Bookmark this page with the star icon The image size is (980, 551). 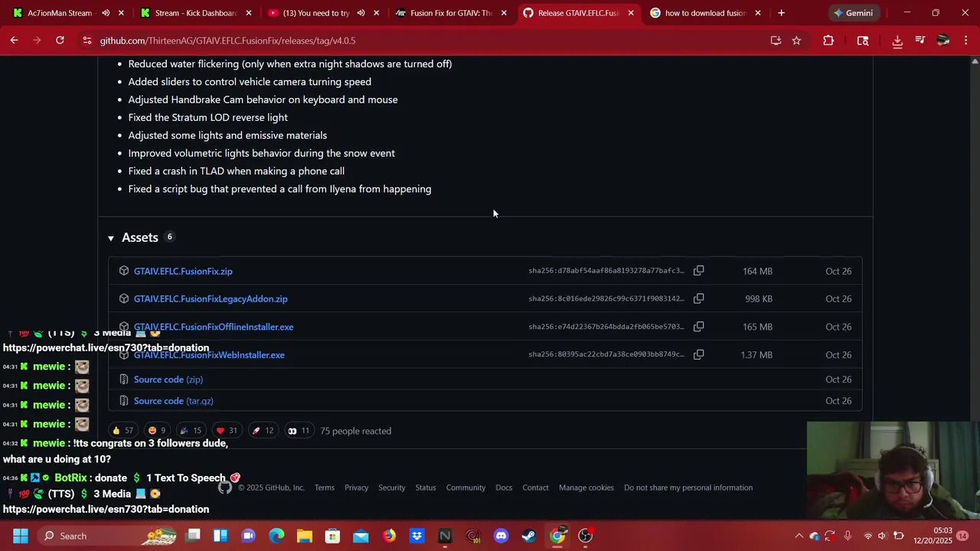tap(796, 41)
